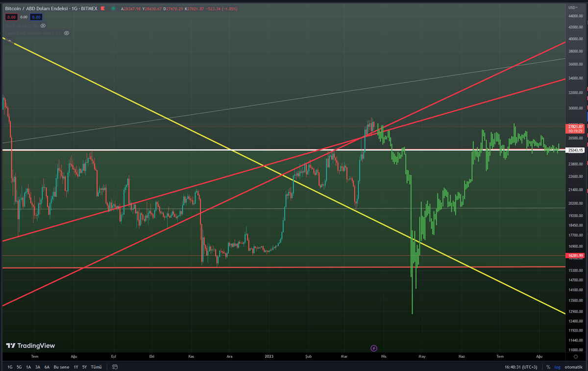Select the Bu sene time range
588x371 pixels.
click(x=61, y=367)
